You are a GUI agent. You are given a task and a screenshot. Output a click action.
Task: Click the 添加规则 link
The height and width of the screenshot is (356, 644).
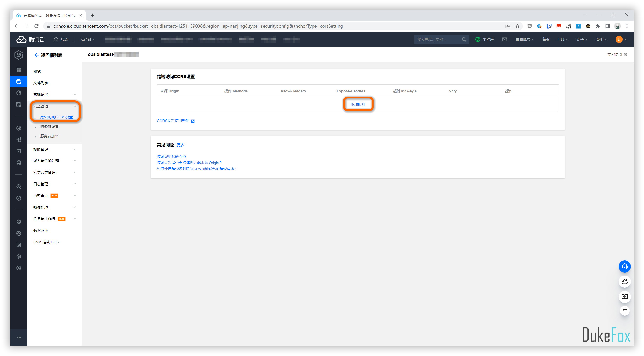[358, 104]
